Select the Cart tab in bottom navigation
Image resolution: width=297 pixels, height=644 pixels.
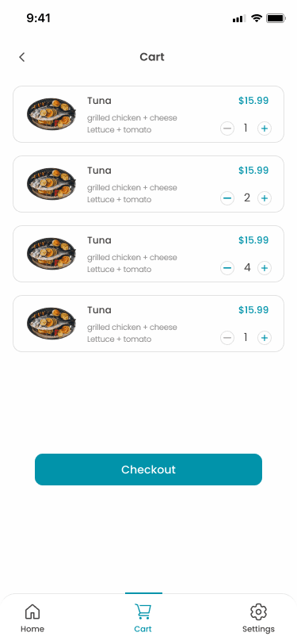(x=143, y=618)
